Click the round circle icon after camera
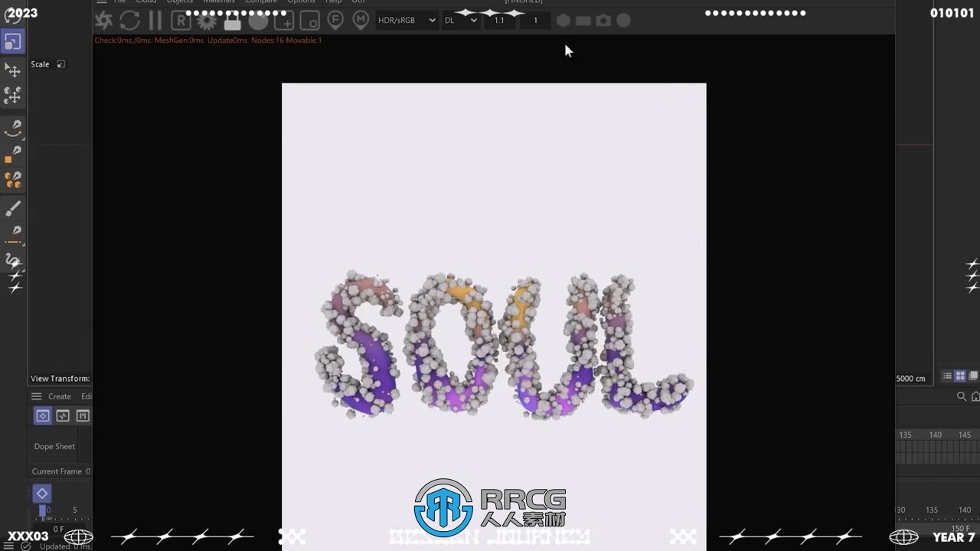 624,21
